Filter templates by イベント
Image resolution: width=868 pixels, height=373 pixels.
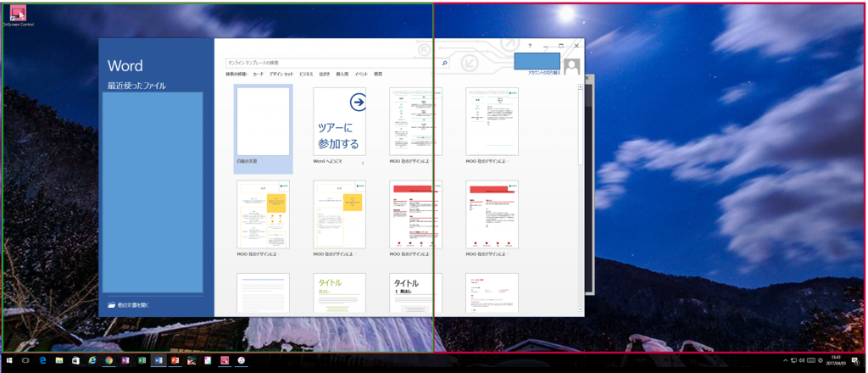[361, 74]
